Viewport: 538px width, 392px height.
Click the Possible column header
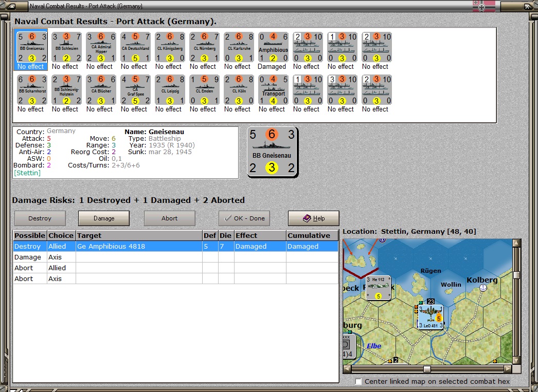(x=30, y=235)
